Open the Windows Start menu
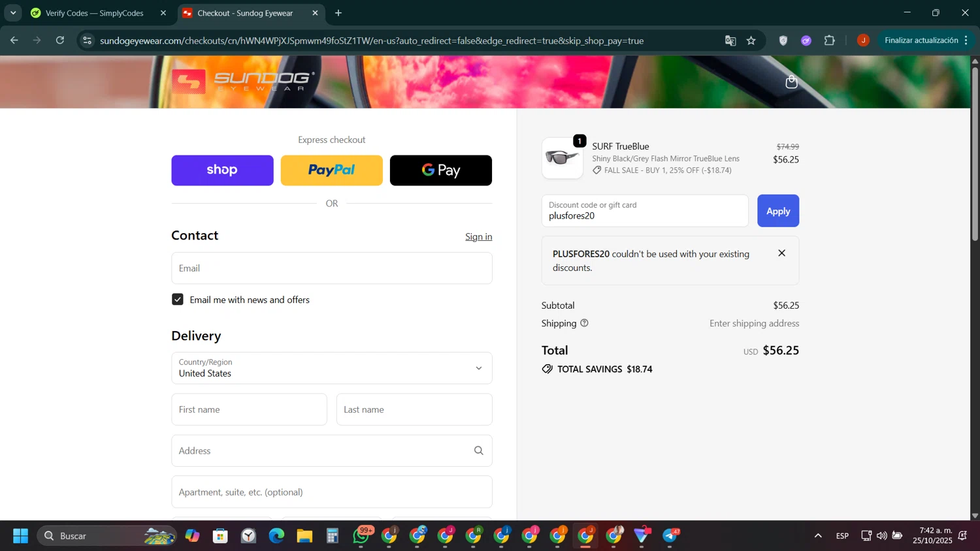The image size is (980, 551). 20,536
